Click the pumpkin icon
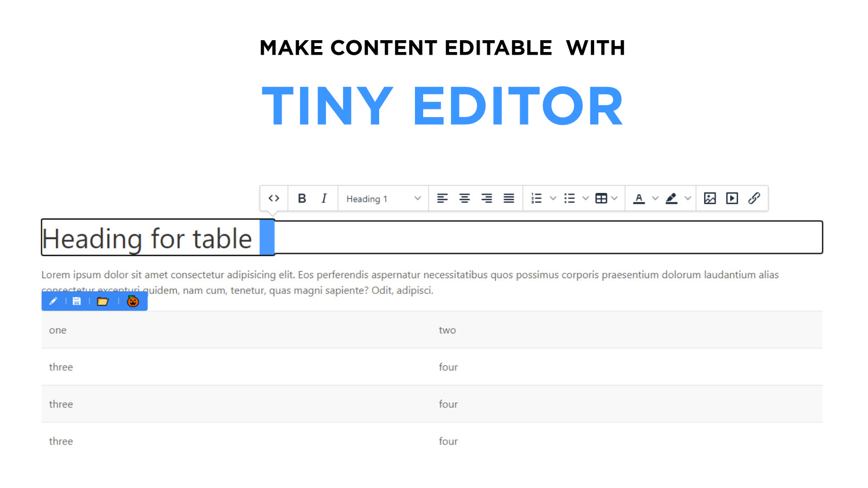The height and width of the screenshot is (488, 868). [133, 301]
